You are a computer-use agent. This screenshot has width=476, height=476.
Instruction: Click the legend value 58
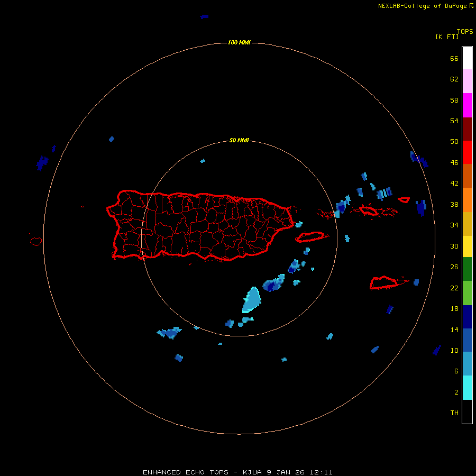pos(454,100)
